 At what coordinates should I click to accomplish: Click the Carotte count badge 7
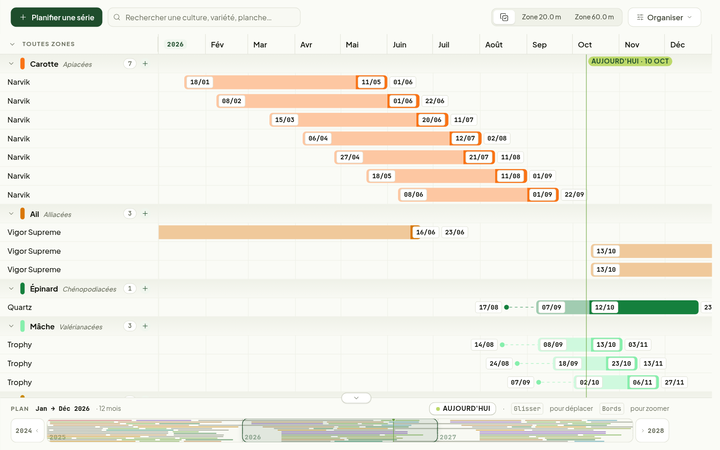coord(130,64)
